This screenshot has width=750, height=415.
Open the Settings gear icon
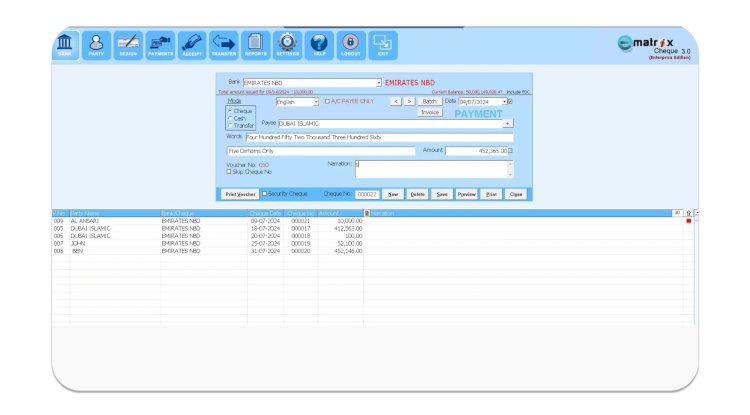tap(287, 46)
